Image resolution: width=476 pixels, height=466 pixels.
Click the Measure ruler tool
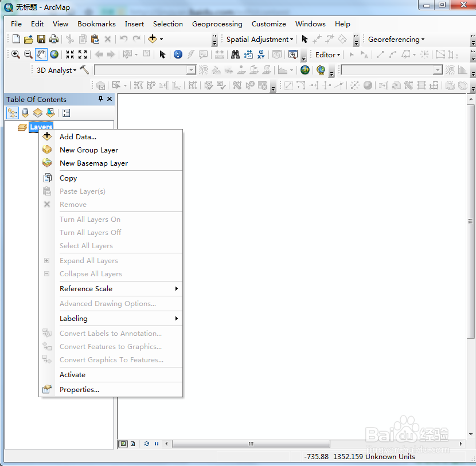click(x=219, y=54)
